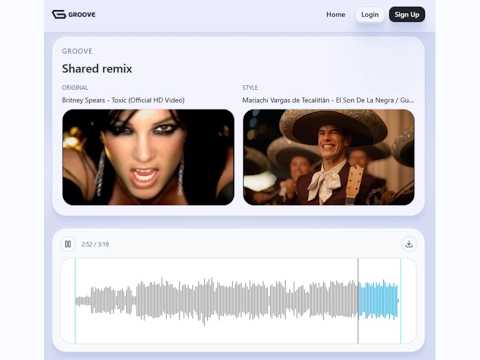Seek within gray played waveform section

[x=217, y=301]
